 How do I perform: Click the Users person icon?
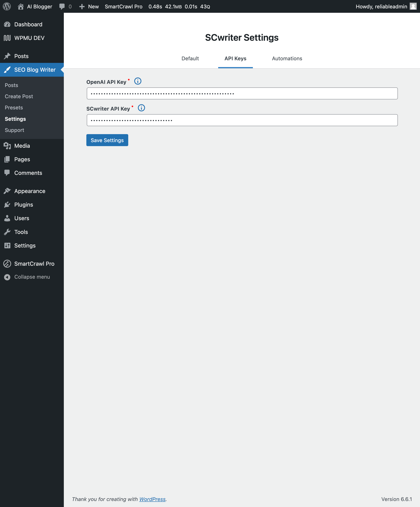click(x=7, y=218)
